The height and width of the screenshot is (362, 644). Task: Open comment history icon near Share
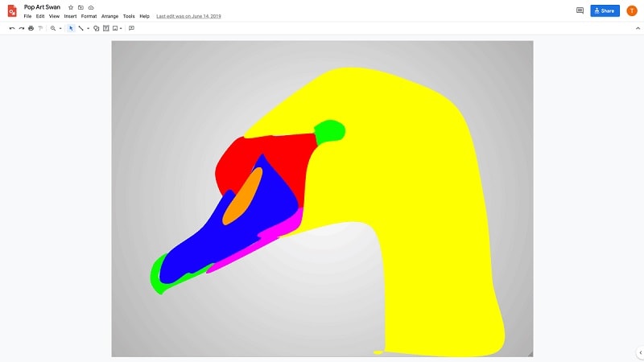pyautogui.click(x=580, y=10)
